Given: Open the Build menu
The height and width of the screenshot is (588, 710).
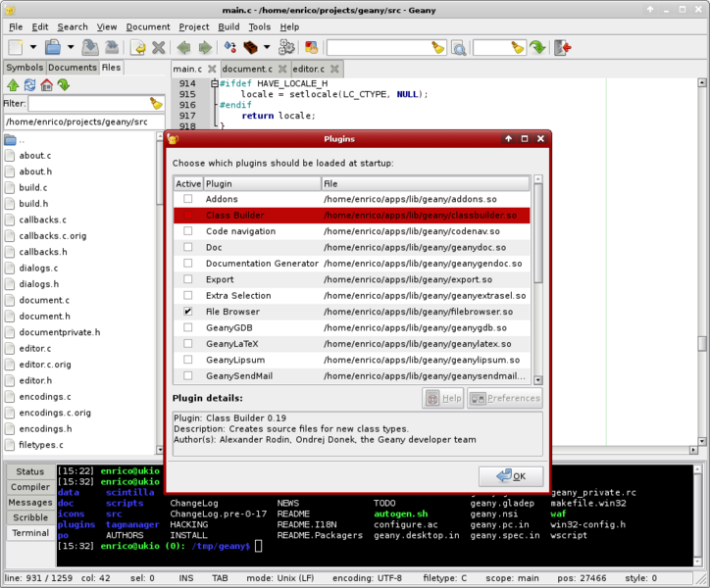Looking at the screenshot, I should (228, 26).
